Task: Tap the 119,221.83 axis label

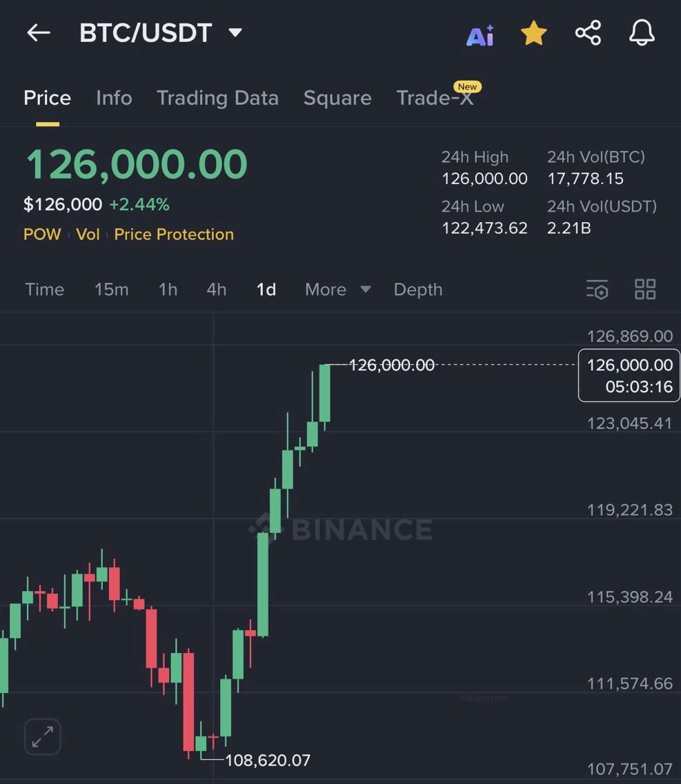Action: pos(629,510)
